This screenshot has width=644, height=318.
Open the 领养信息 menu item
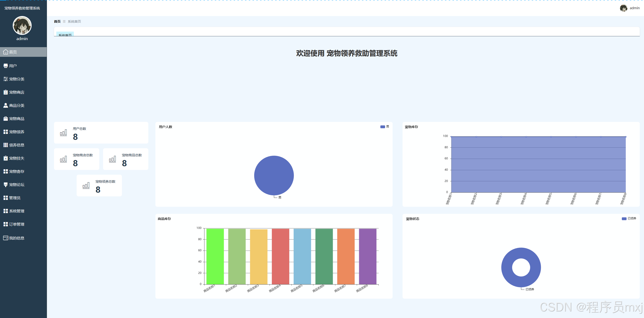17,145
